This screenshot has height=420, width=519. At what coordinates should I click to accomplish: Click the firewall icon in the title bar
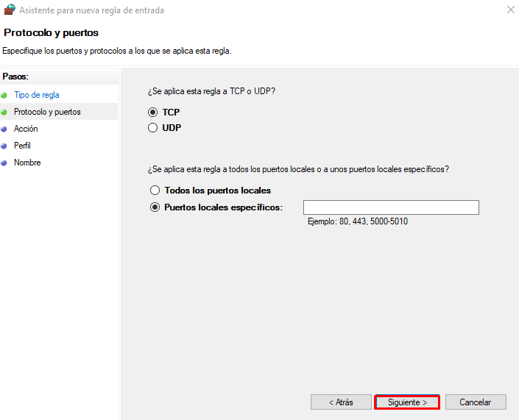tap(10, 10)
